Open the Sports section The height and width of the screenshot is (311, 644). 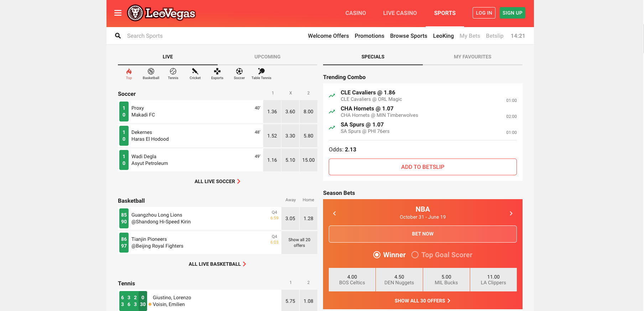point(445,13)
